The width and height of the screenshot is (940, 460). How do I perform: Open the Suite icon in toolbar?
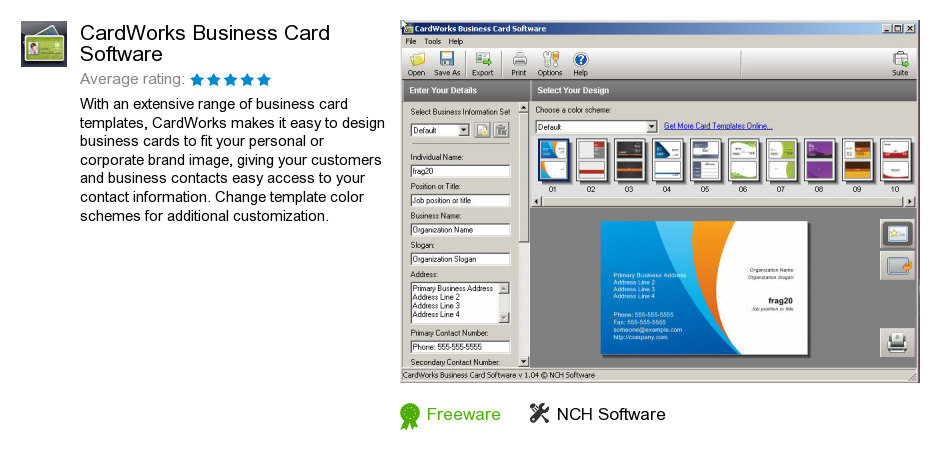tap(900, 59)
